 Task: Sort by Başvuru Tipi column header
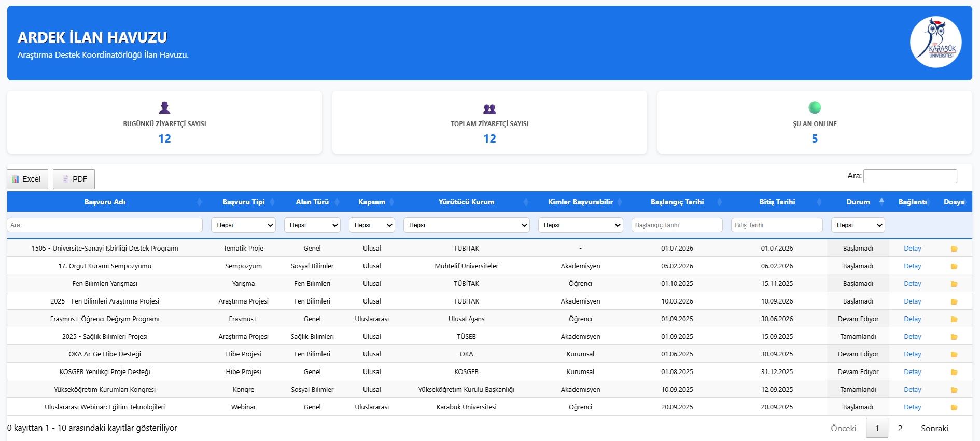pos(243,202)
